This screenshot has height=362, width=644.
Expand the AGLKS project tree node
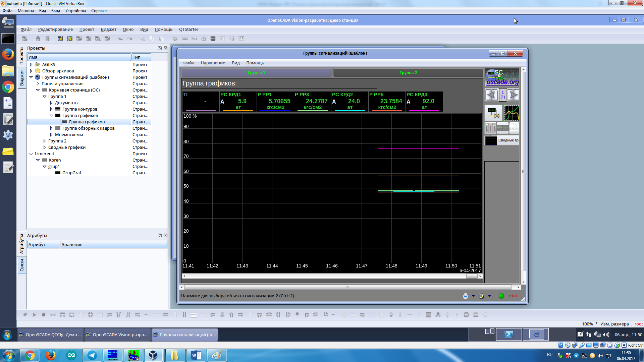[31, 64]
